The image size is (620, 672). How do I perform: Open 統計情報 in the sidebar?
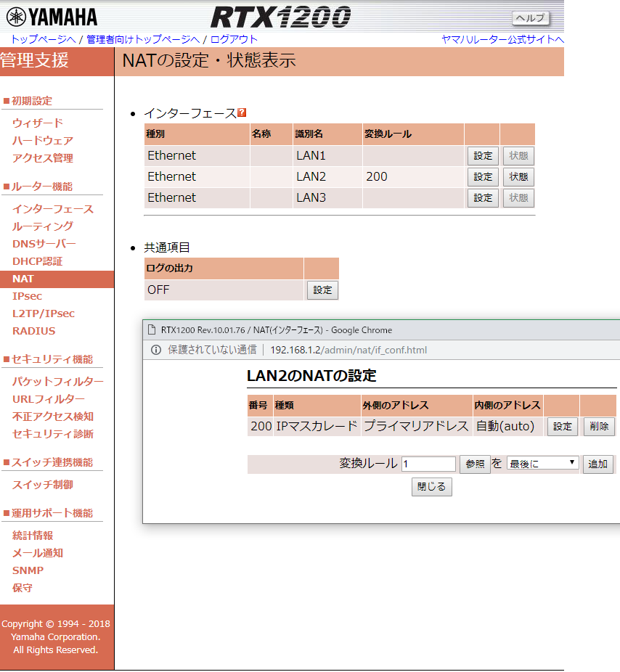[x=33, y=536]
